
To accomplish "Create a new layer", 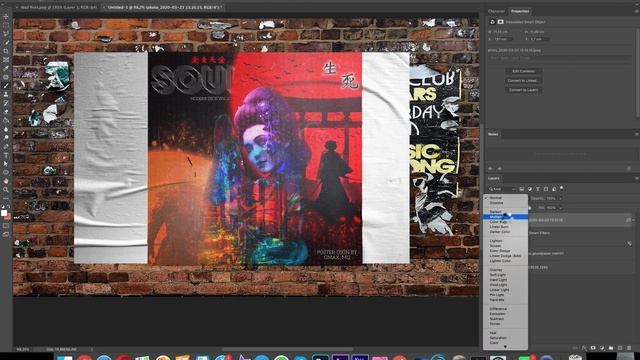I will click(x=620, y=348).
